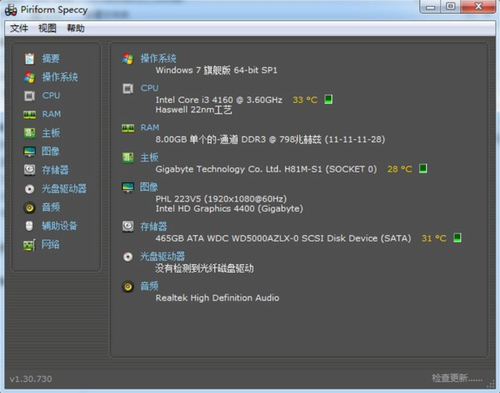Viewport: 500px width, 393px height.
Task: Click the 检查更新 check for updates link
Action: (x=457, y=378)
